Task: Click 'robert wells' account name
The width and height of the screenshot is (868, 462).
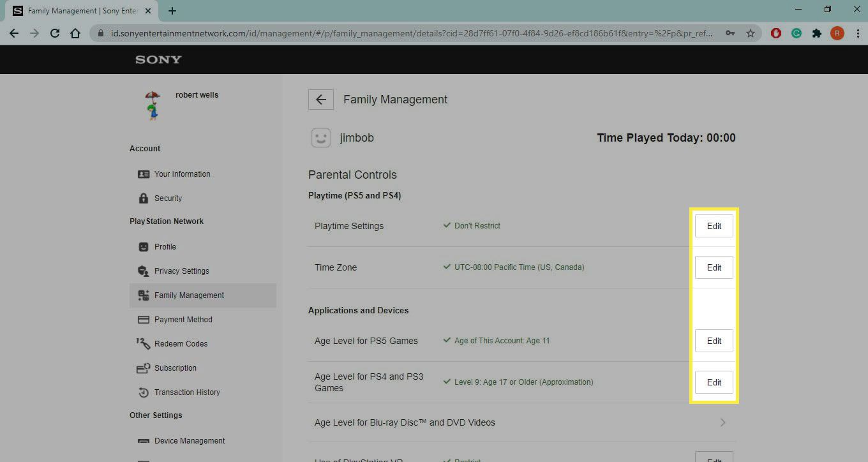Action: point(197,95)
